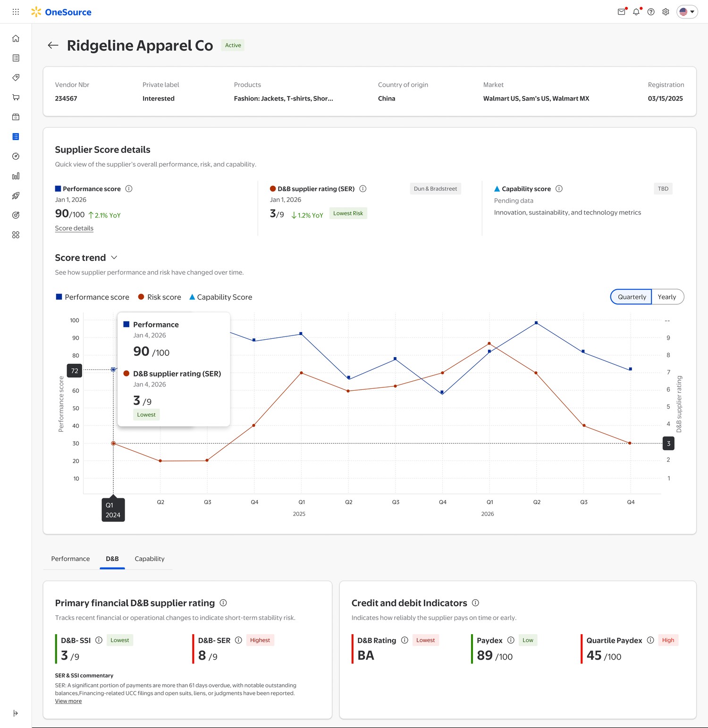This screenshot has height=728, width=708.
Task: Show info for Performance score
Action: click(129, 189)
